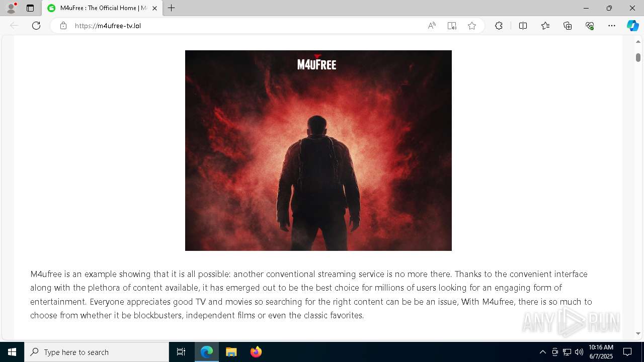Click the text 'M4ufree is an example showing'

click(91, 274)
